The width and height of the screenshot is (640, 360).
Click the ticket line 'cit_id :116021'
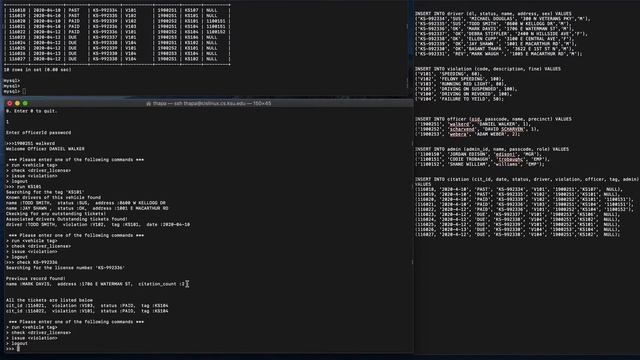(x=87, y=306)
